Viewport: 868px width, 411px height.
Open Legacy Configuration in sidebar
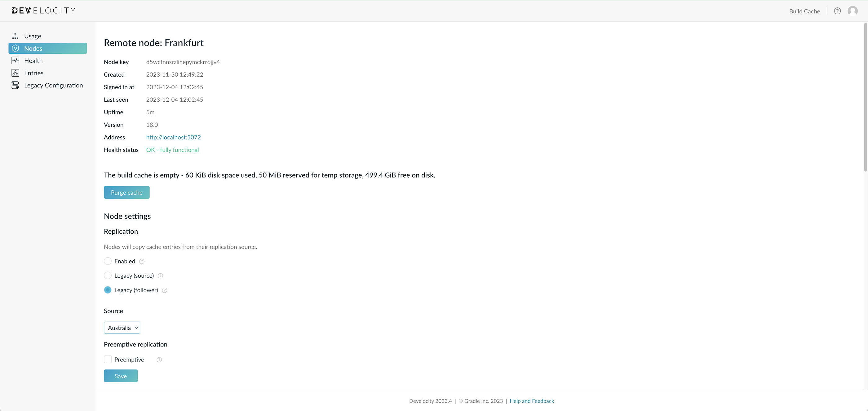tap(53, 85)
